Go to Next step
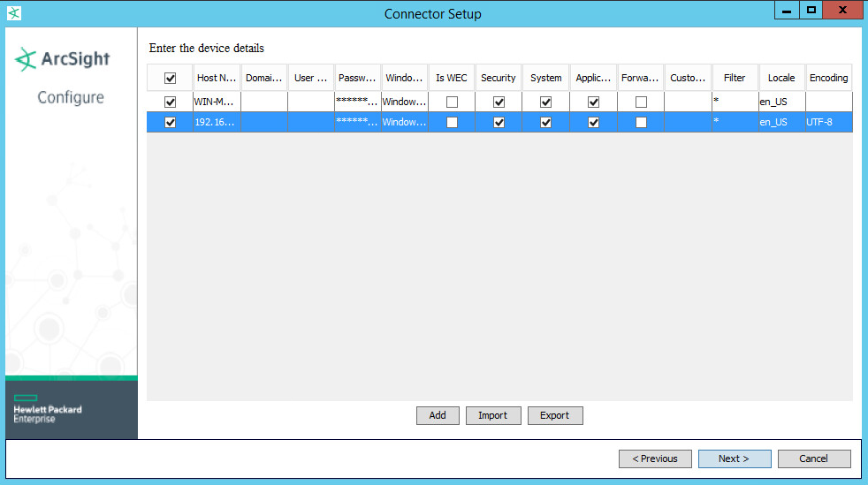The height and width of the screenshot is (485, 868). tap(734, 458)
